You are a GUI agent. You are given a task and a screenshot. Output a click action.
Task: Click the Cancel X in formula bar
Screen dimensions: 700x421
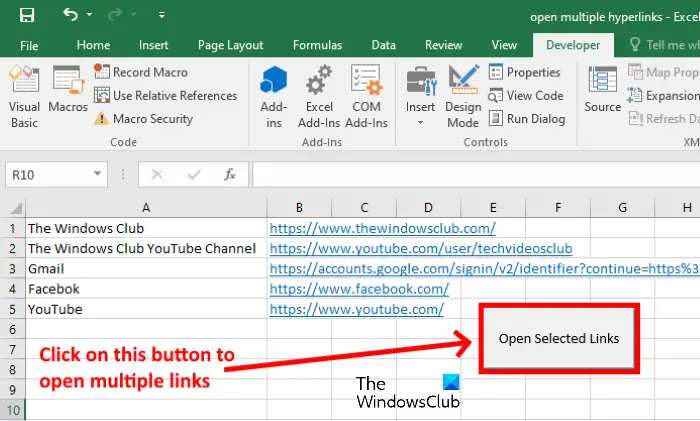(157, 175)
